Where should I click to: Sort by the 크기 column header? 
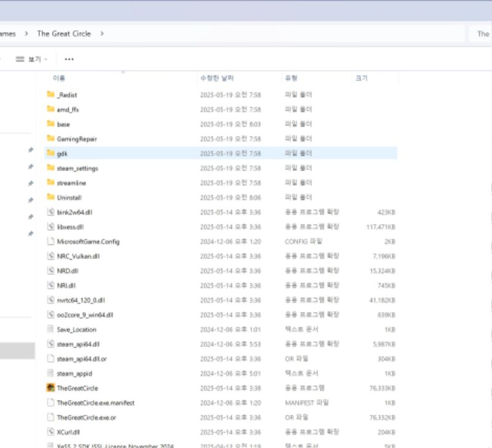tap(362, 78)
